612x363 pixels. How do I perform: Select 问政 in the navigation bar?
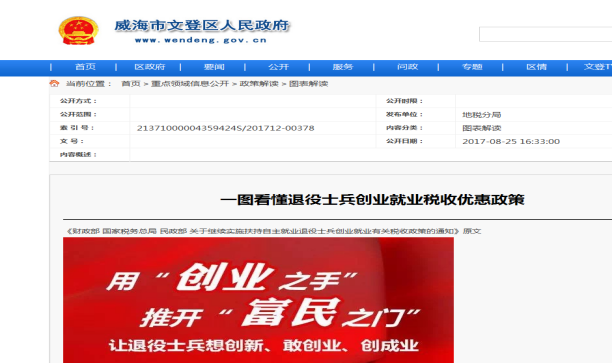[x=407, y=67]
